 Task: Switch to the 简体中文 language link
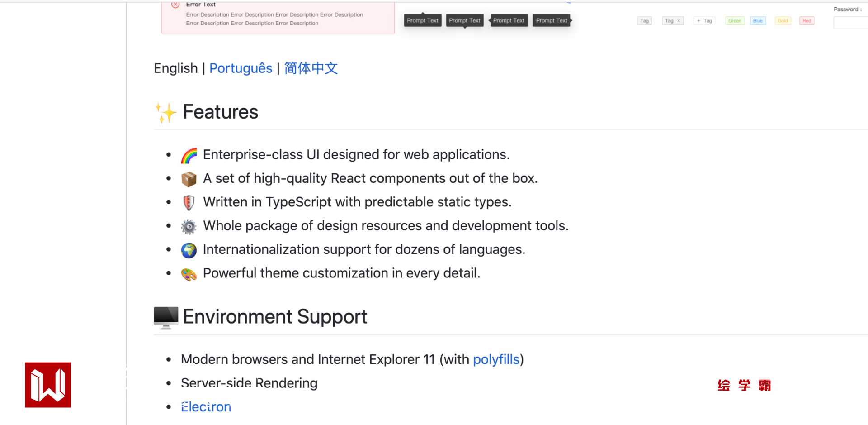[311, 68]
